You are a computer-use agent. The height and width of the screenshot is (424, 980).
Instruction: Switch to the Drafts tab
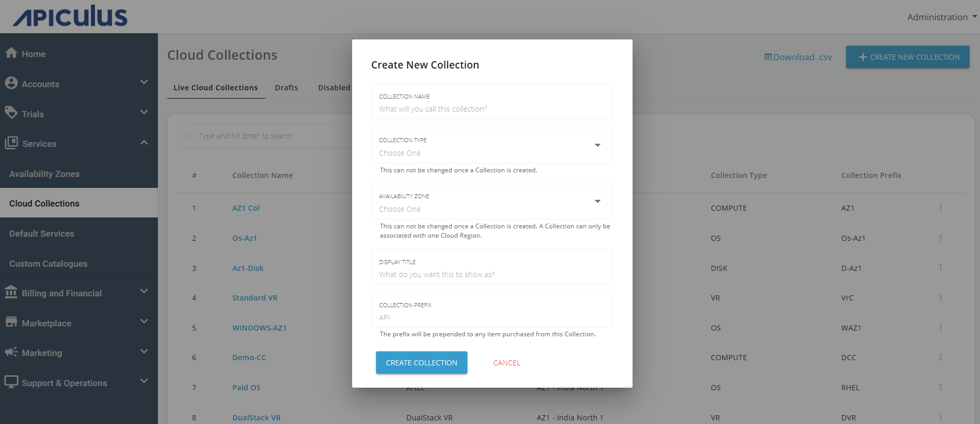286,88
